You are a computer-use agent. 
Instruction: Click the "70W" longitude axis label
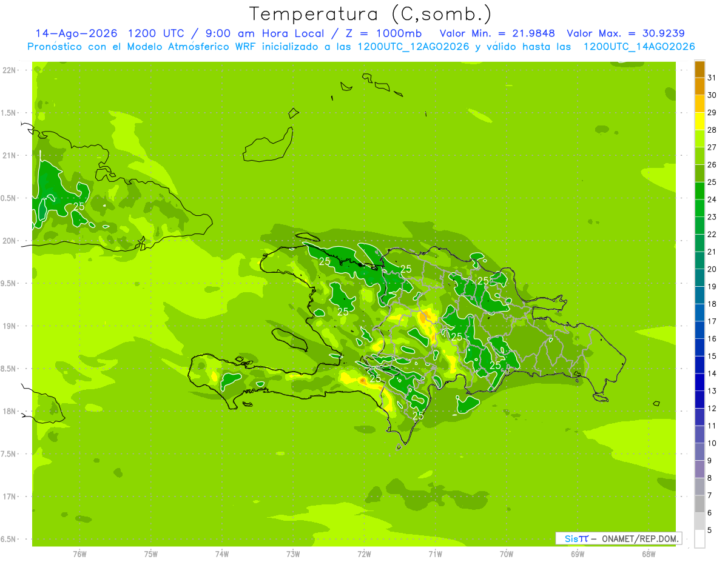pos(507,554)
